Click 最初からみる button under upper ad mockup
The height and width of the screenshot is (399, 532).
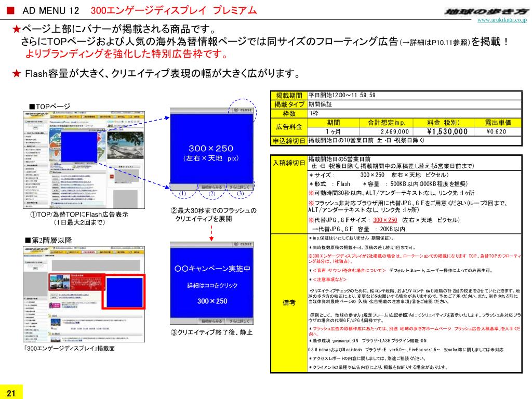coord(212,187)
